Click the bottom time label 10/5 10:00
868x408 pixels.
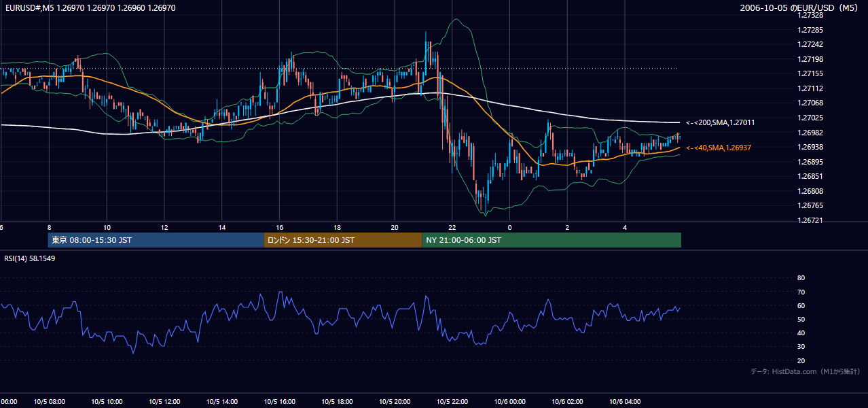(107, 402)
